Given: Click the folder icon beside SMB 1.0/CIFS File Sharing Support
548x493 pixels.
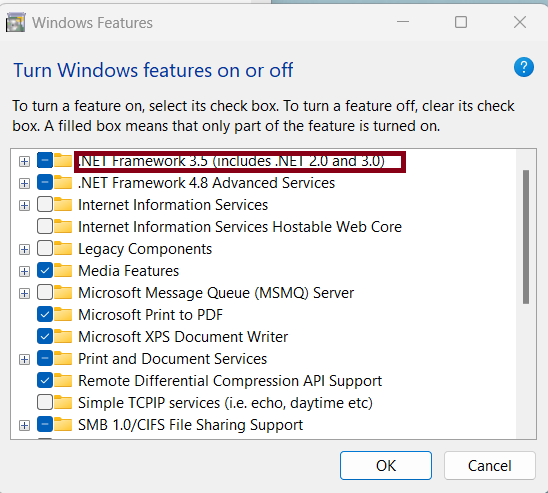Looking at the screenshot, I should click(x=63, y=425).
